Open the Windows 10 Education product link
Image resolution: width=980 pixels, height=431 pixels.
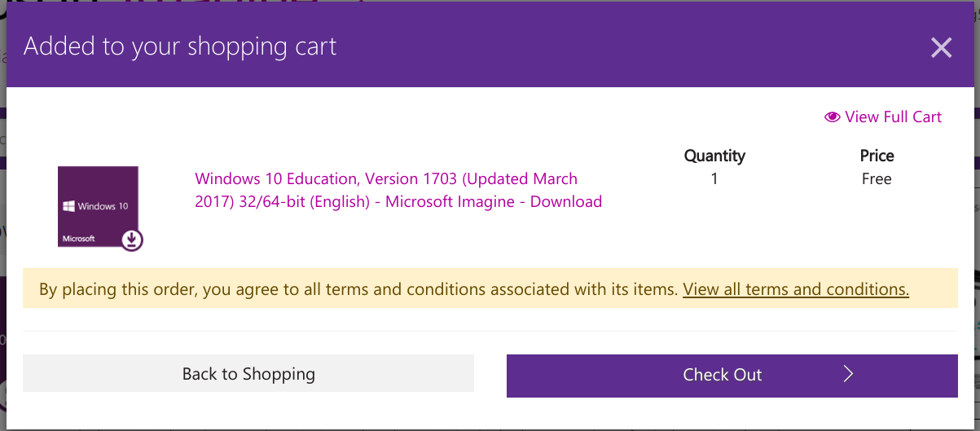coord(398,190)
